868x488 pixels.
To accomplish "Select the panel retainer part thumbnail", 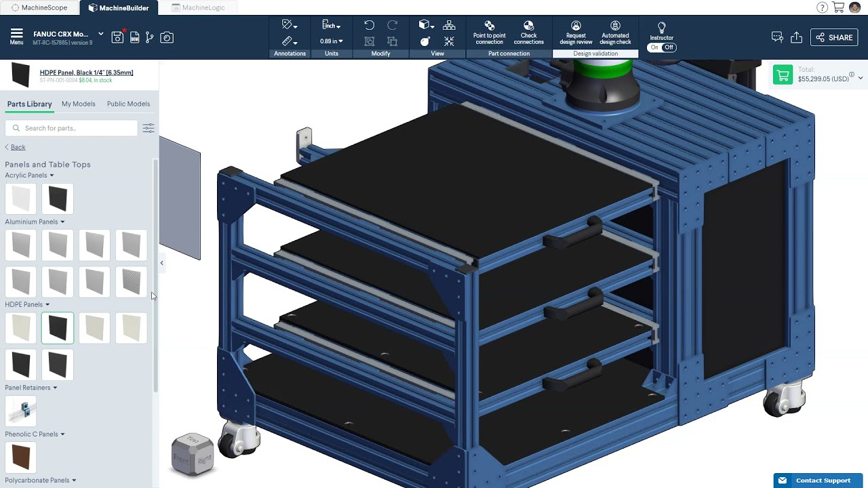I will pos(21,411).
